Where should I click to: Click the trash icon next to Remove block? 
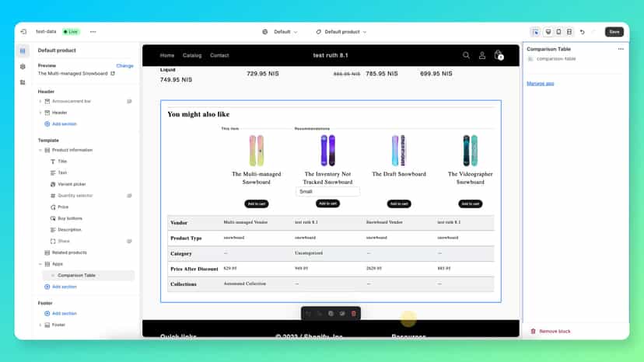533,331
